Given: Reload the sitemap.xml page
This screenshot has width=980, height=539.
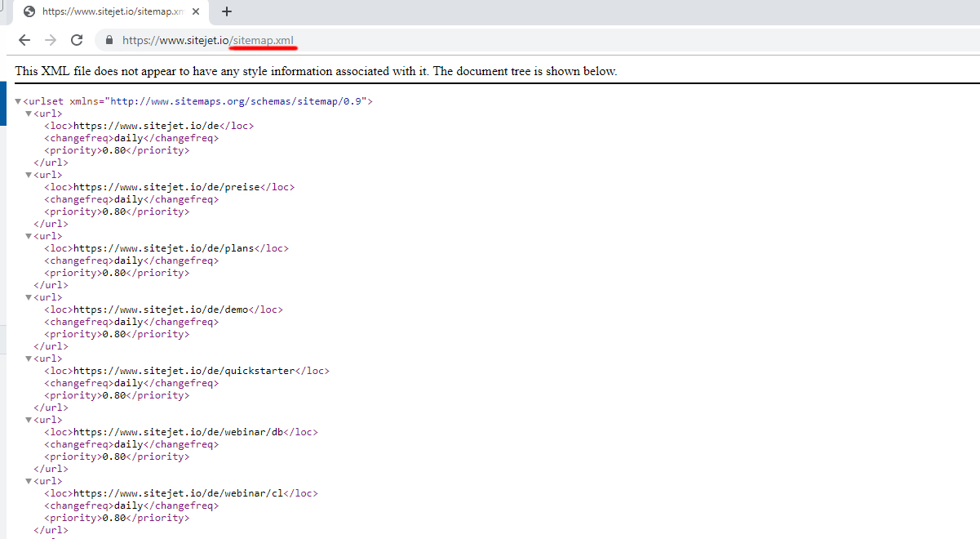Looking at the screenshot, I should point(77,40).
